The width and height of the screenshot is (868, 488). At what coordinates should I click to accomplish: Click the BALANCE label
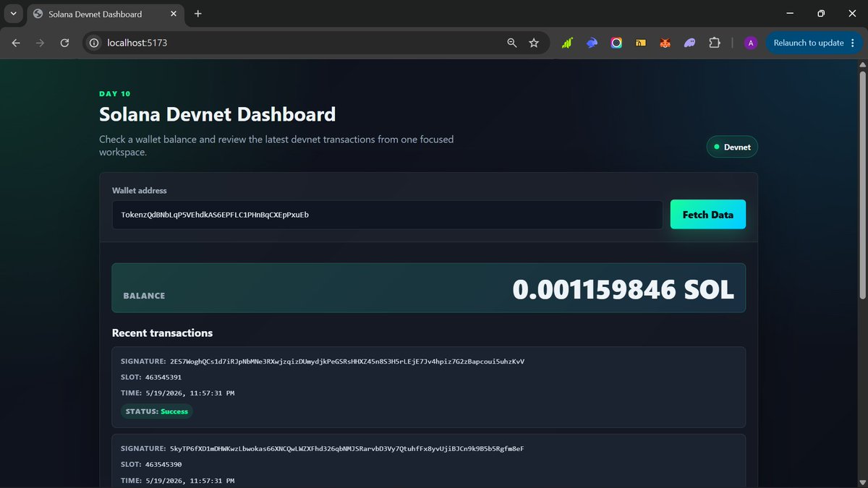[x=144, y=296]
